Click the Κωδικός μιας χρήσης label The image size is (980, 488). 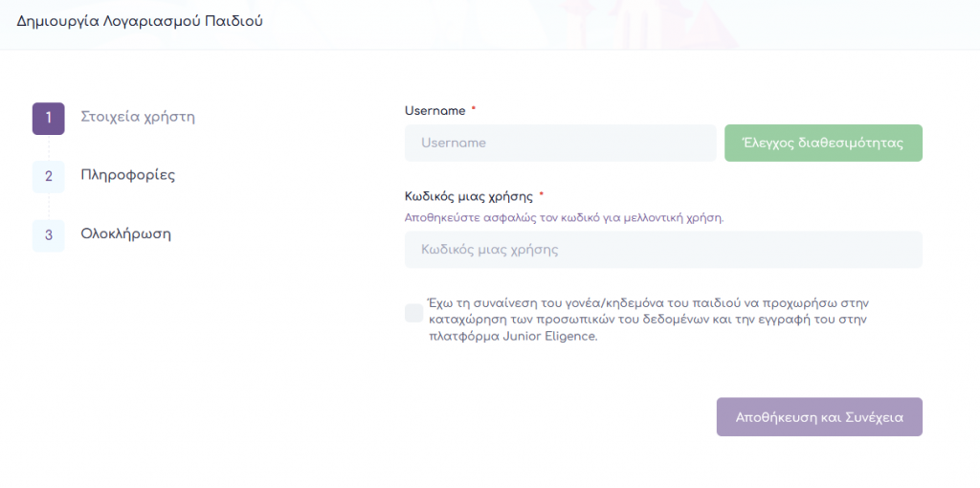click(468, 196)
